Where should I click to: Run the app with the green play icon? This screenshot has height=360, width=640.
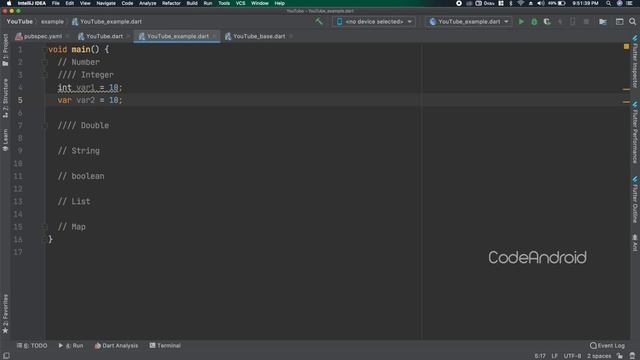click(521, 21)
